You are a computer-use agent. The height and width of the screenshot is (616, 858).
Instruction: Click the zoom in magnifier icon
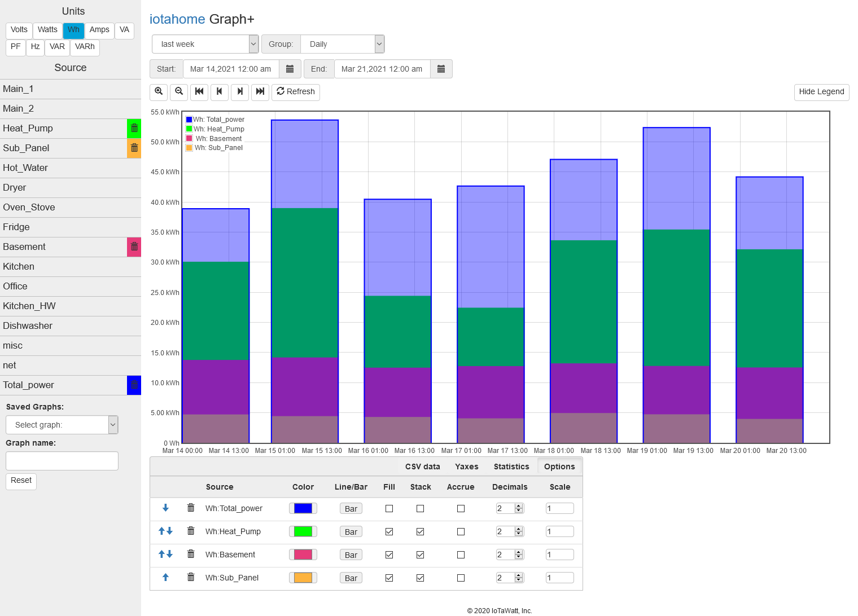(x=159, y=91)
